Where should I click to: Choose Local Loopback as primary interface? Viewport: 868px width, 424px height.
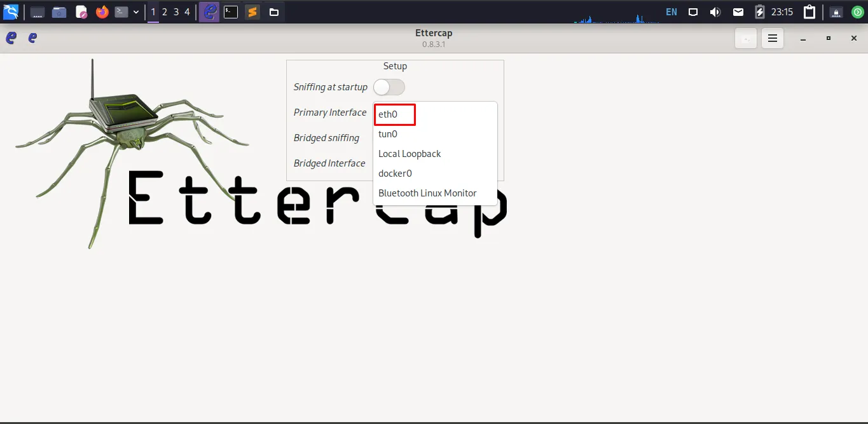[x=410, y=153]
